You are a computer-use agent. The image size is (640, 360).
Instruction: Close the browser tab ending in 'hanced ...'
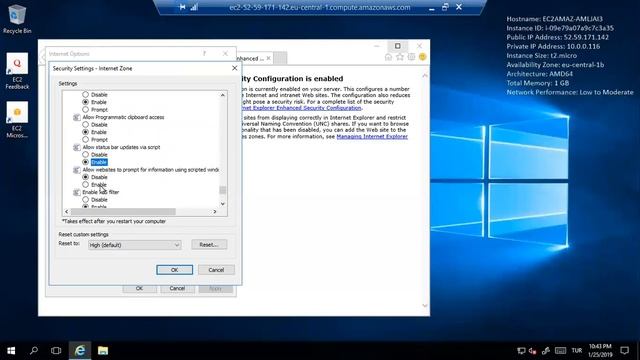268,58
